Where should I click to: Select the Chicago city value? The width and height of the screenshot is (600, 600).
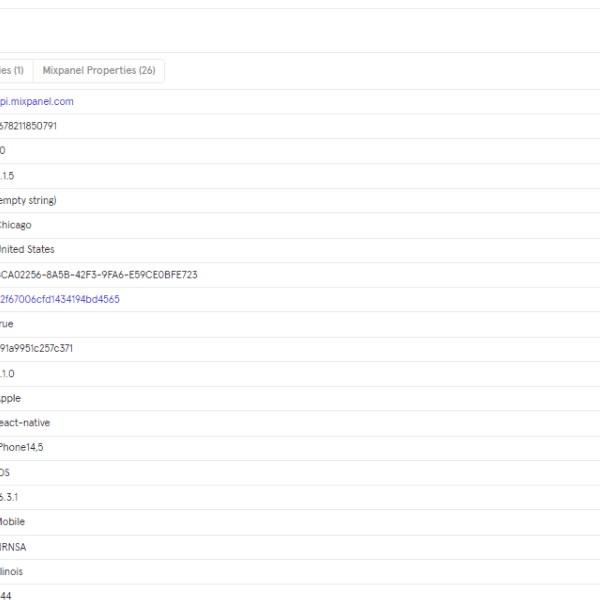tap(15, 225)
